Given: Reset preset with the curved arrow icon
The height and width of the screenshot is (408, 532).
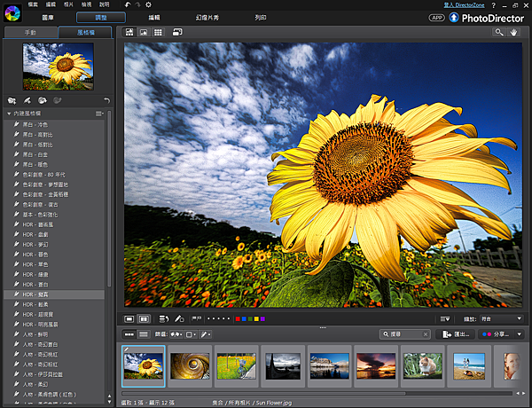Looking at the screenshot, I should tap(106, 100).
